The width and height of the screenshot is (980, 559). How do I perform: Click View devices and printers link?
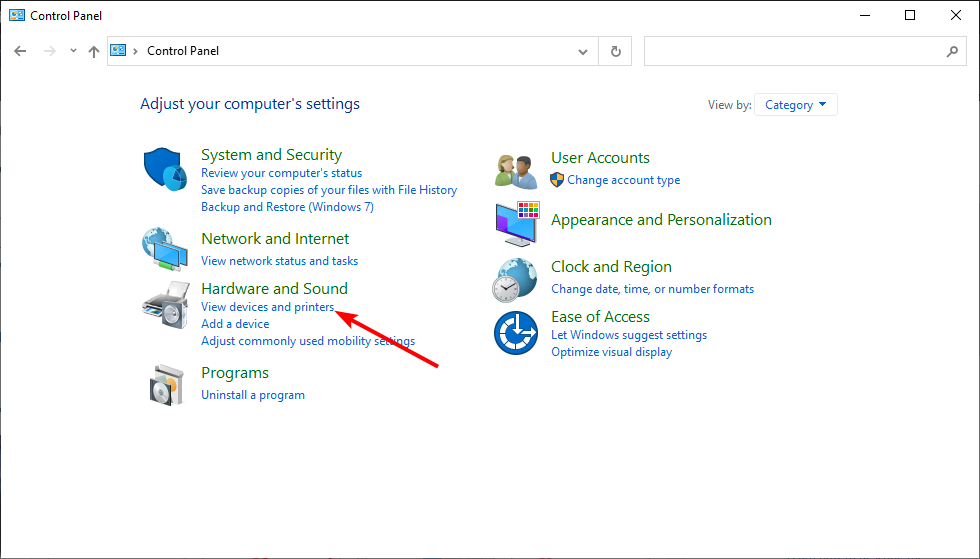click(x=267, y=307)
